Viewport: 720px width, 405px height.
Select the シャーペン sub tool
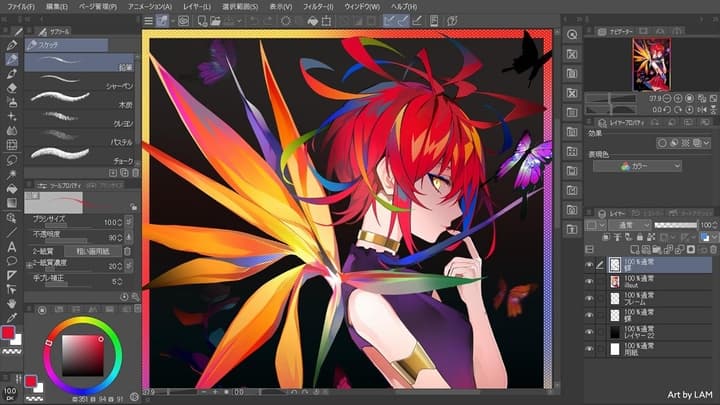(79, 81)
